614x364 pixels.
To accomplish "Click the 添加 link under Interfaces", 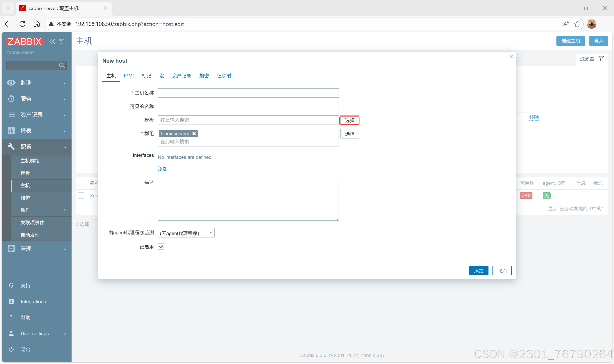I will 162,169.
